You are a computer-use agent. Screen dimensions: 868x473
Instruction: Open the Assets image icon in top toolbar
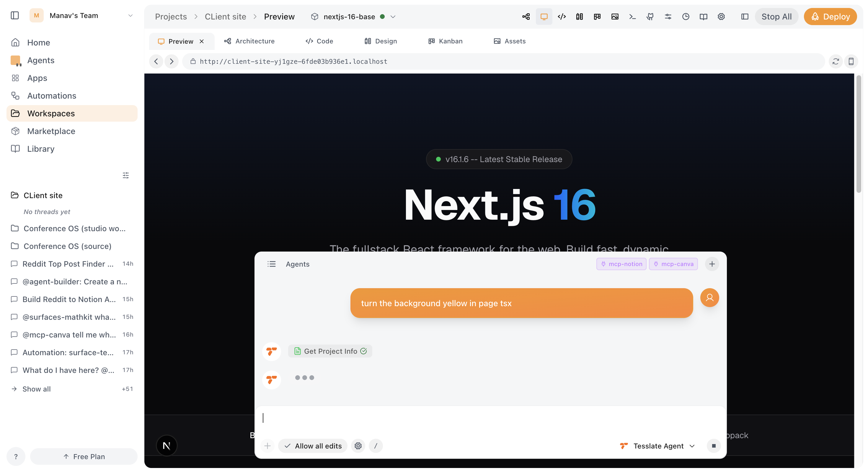[615, 17]
